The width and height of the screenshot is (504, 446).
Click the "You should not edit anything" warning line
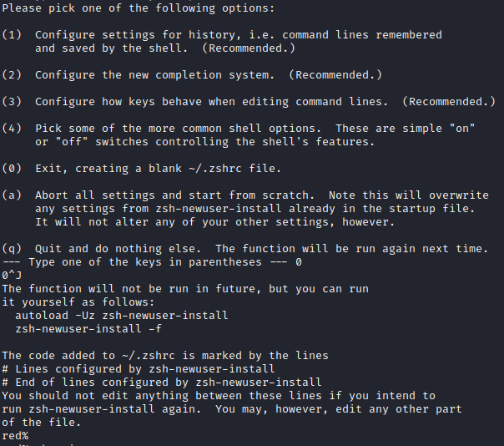tap(219, 396)
